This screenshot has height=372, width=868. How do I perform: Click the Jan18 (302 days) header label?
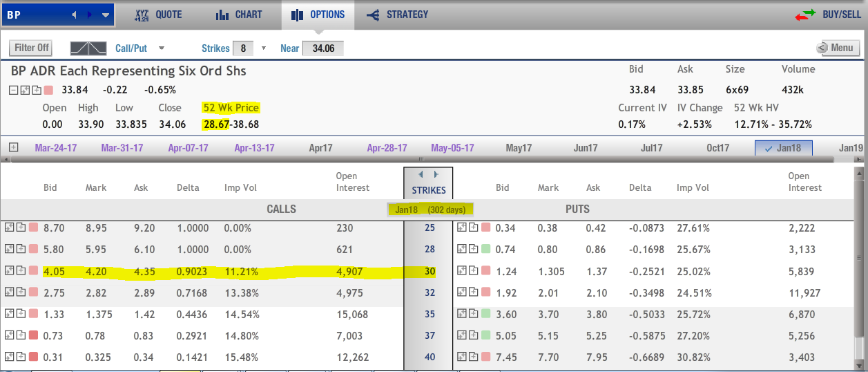[x=430, y=210]
